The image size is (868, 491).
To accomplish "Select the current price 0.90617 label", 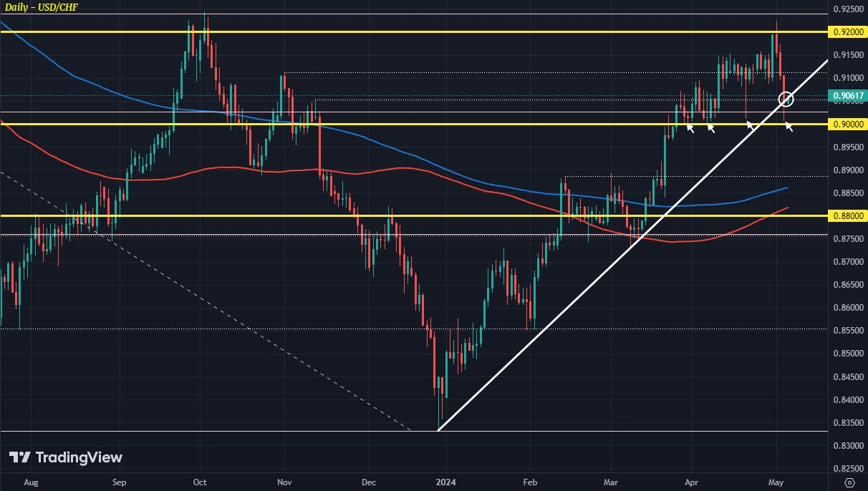I will 847,95.
